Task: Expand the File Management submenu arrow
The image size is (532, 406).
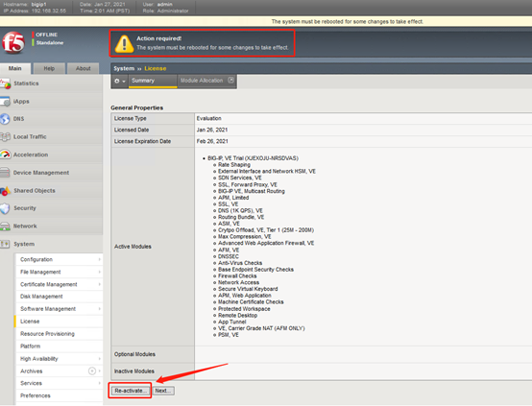Action: pyautogui.click(x=100, y=272)
